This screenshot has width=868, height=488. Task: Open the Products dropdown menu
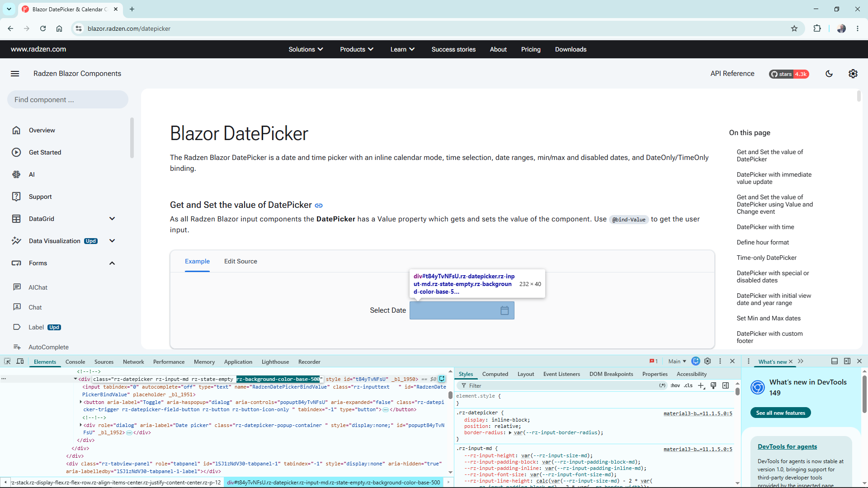[x=357, y=49]
